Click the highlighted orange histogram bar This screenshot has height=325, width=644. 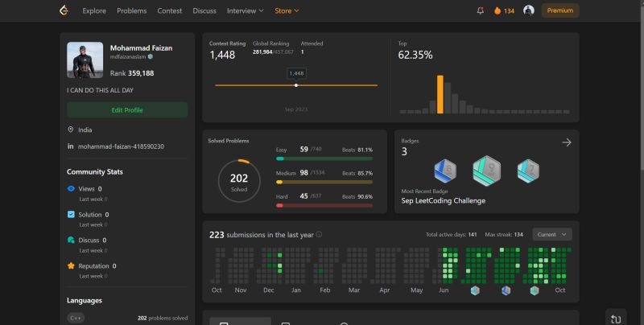tap(440, 94)
